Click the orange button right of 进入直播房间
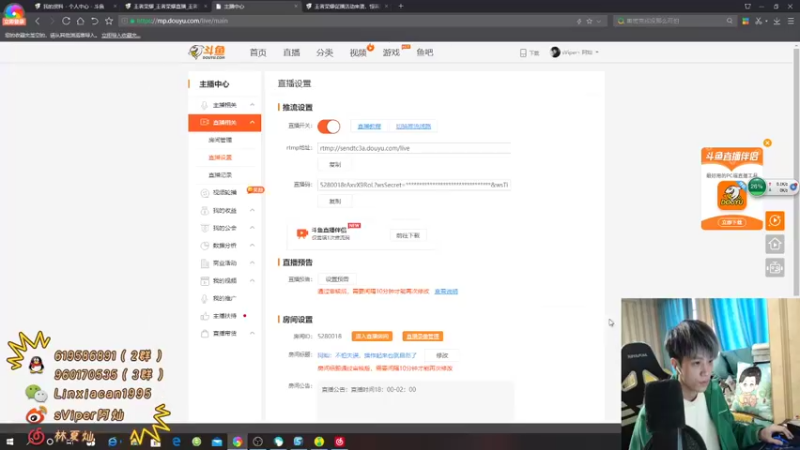 click(422, 336)
